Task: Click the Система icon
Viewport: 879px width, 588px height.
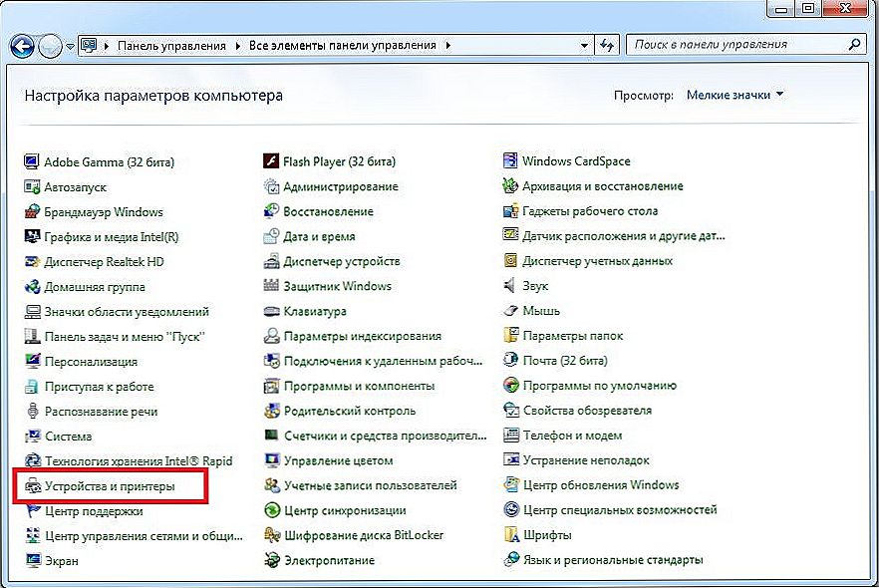Action: 33,437
